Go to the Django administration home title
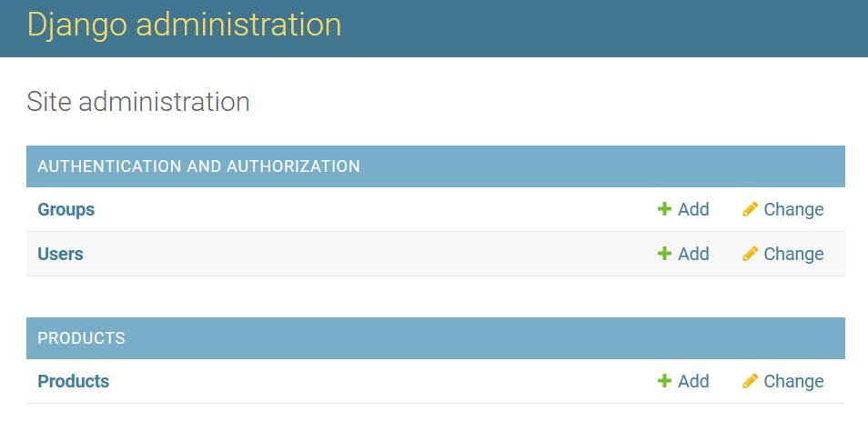This screenshot has width=868, height=422. click(185, 25)
